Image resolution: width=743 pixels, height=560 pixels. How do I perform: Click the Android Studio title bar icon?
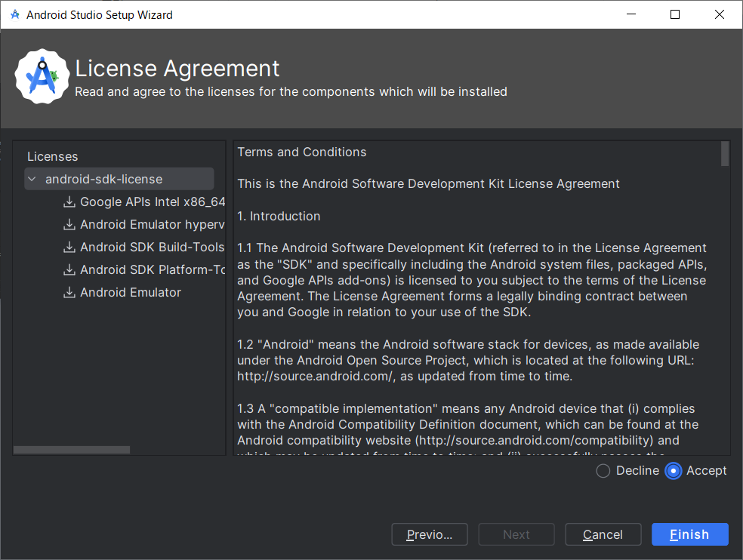[x=15, y=14]
